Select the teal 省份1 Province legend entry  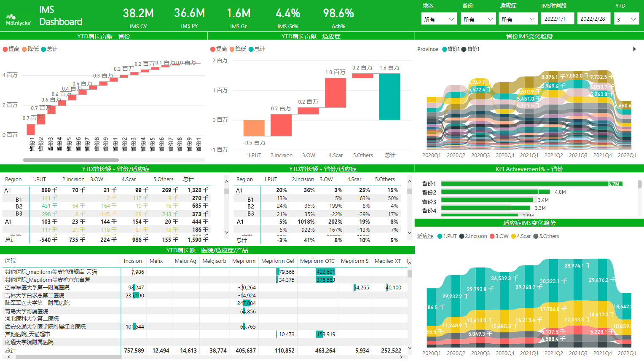point(451,49)
